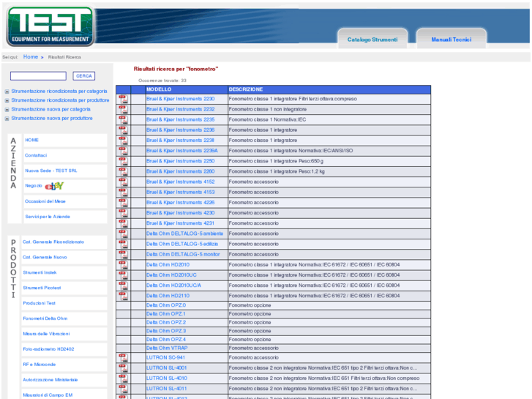The height and width of the screenshot is (399, 532).
Task: Open RF e Microonde link
Action: (39, 364)
